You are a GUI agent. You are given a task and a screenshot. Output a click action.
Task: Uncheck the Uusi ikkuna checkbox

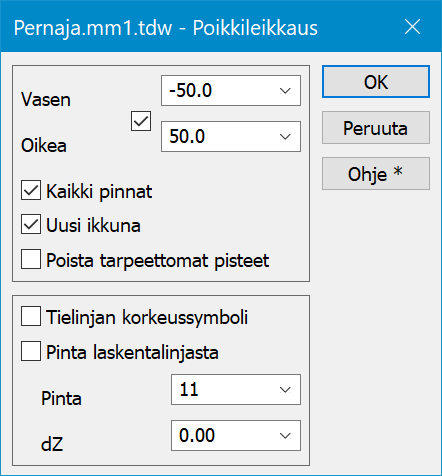[x=31, y=224]
